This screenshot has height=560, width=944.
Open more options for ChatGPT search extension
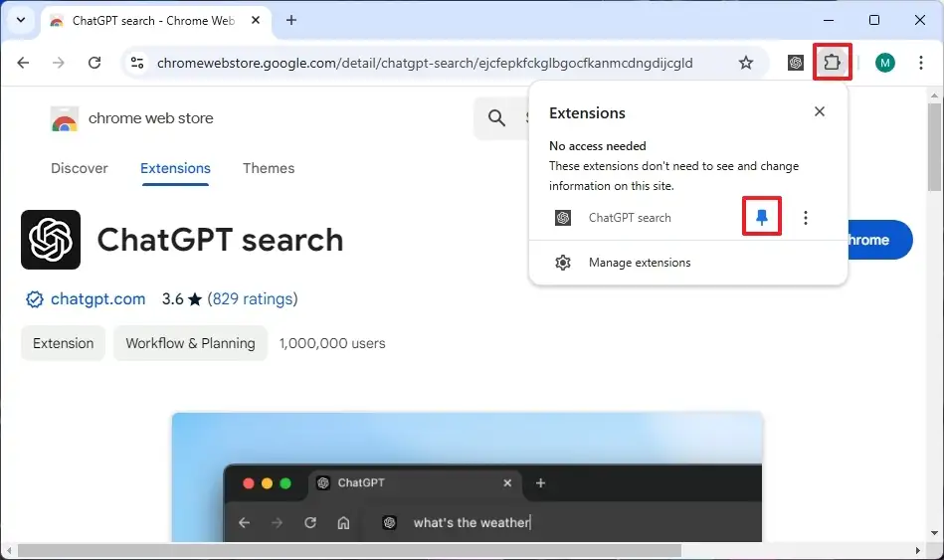pyautogui.click(x=806, y=218)
